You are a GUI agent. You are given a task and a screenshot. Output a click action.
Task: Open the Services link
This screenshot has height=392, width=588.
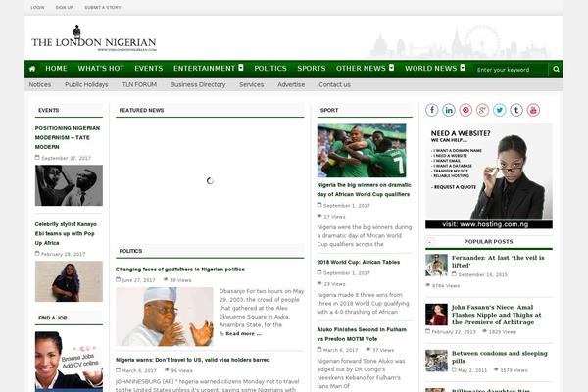[x=252, y=85]
